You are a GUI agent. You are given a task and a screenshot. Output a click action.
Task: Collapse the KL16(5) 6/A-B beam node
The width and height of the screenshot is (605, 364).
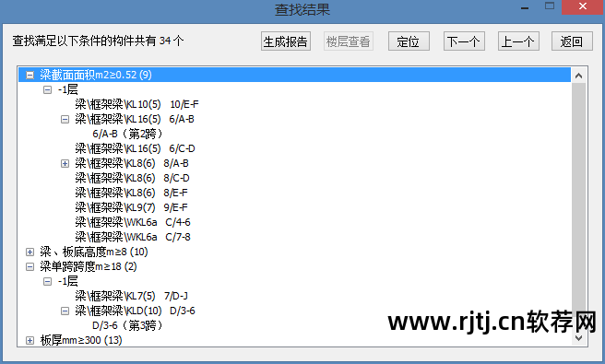pos(65,119)
